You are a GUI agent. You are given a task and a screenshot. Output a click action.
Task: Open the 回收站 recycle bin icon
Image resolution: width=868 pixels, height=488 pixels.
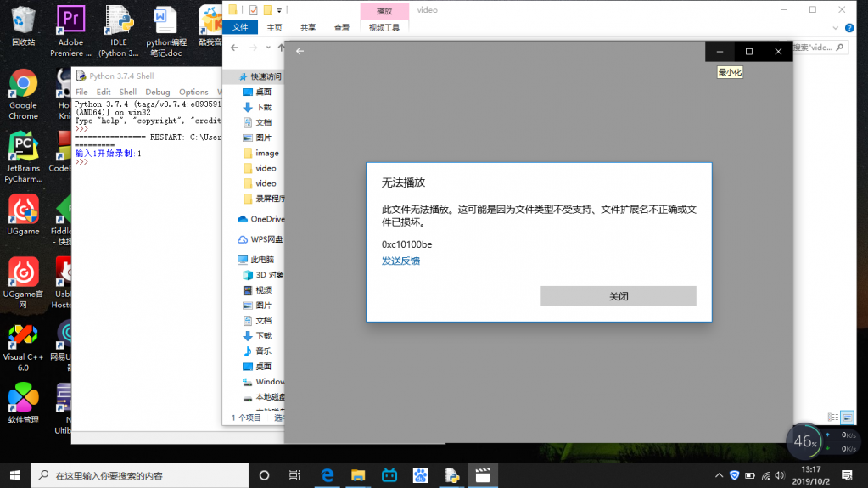tap(23, 25)
